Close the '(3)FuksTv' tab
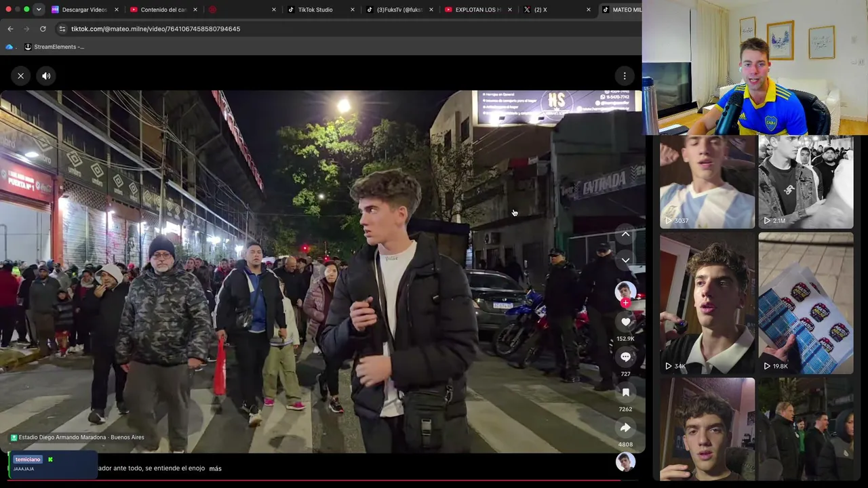The height and width of the screenshot is (488, 868). tap(431, 9)
